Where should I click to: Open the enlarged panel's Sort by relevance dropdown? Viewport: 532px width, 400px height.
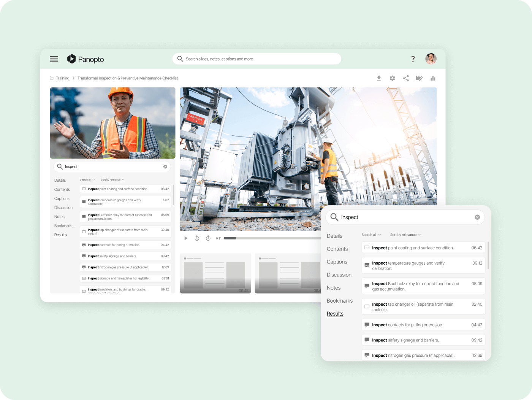[405, 235]
